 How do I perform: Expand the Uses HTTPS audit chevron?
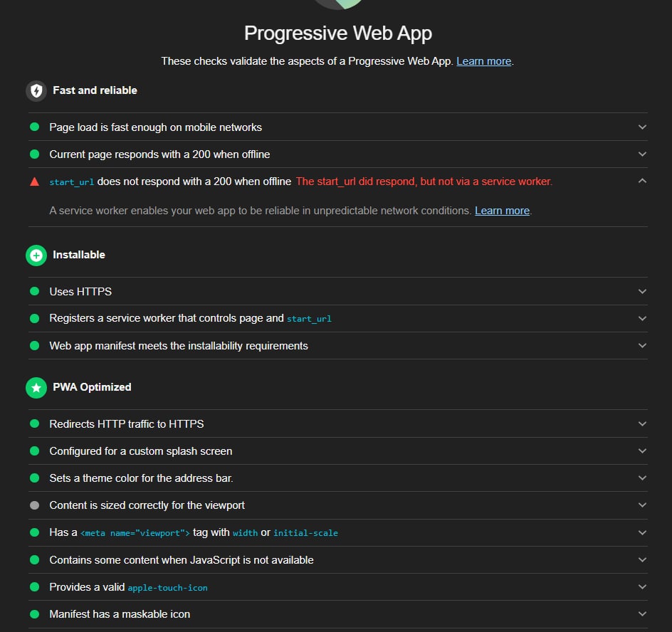coord(642,291)
